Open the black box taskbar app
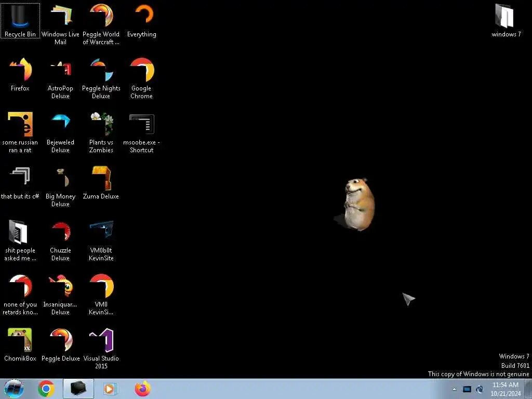 pyautogui.click(x=78, y=389)
